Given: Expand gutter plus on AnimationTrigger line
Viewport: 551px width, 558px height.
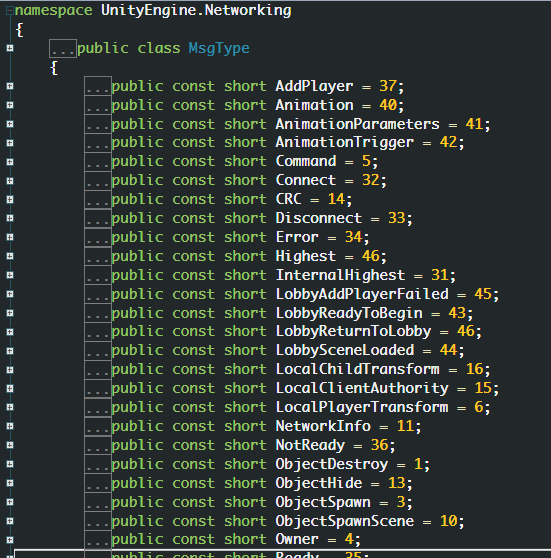Looking at the screenshot, I should coord(10,143).
